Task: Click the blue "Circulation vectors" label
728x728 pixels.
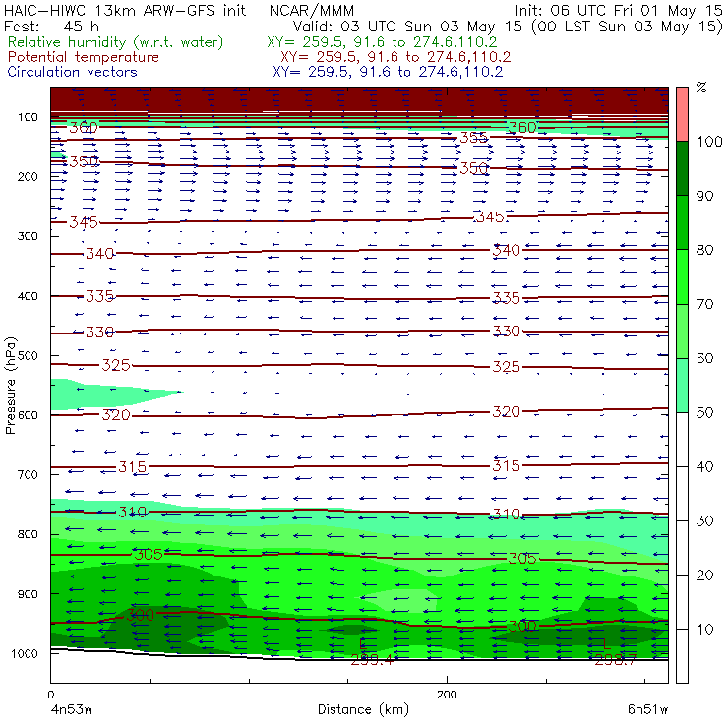Action: tap(73, 72)
